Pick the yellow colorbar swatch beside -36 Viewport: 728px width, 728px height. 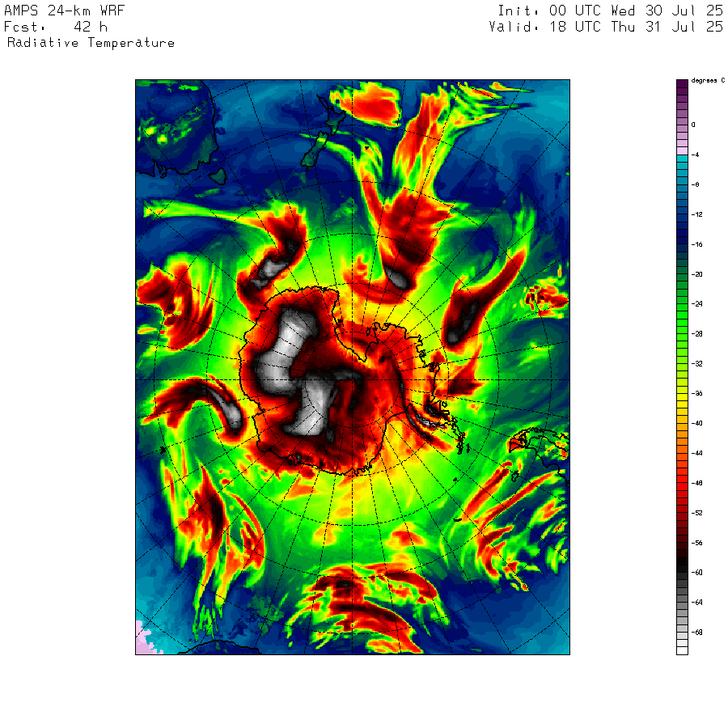[x=682, y=397]
